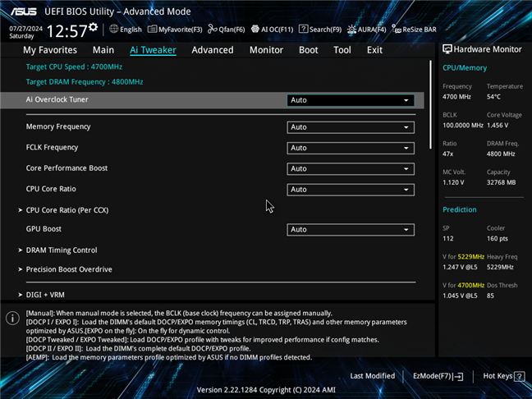Click the GPU Boost label
The width and height of the screenshot is (532, 399).
point(44,229)
